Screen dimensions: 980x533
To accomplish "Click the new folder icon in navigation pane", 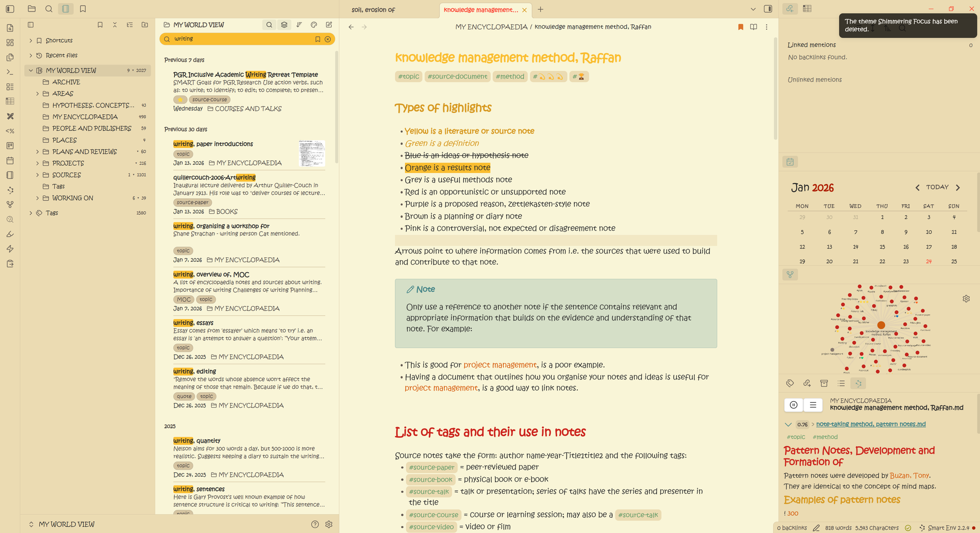I will coord(145,25).
